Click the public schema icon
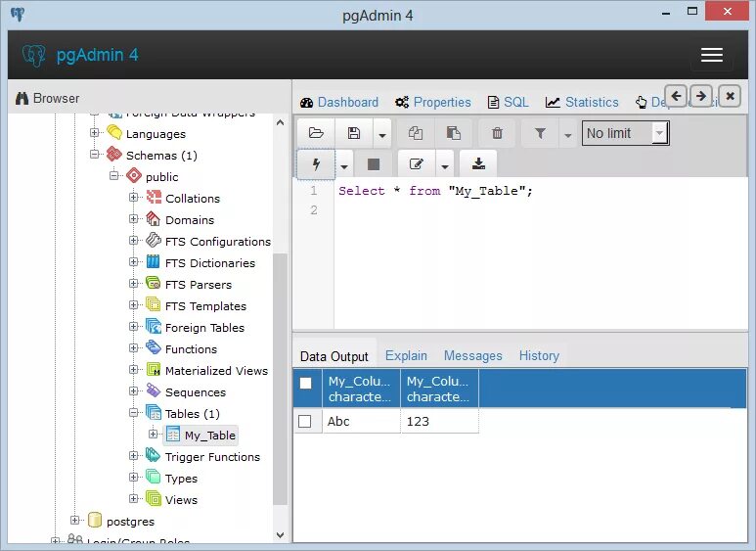This screenshot has height=551, width=756. (x=134, y=175)
